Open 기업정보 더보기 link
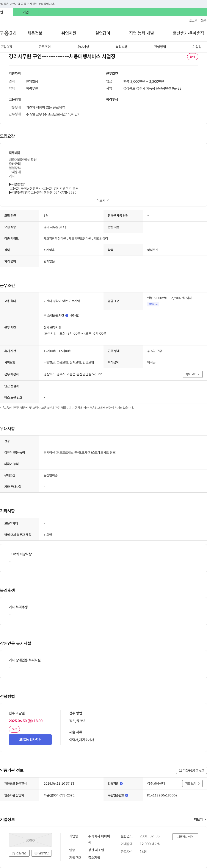The width and height of the screenshot is (207, 868). (x=200, y=820)
